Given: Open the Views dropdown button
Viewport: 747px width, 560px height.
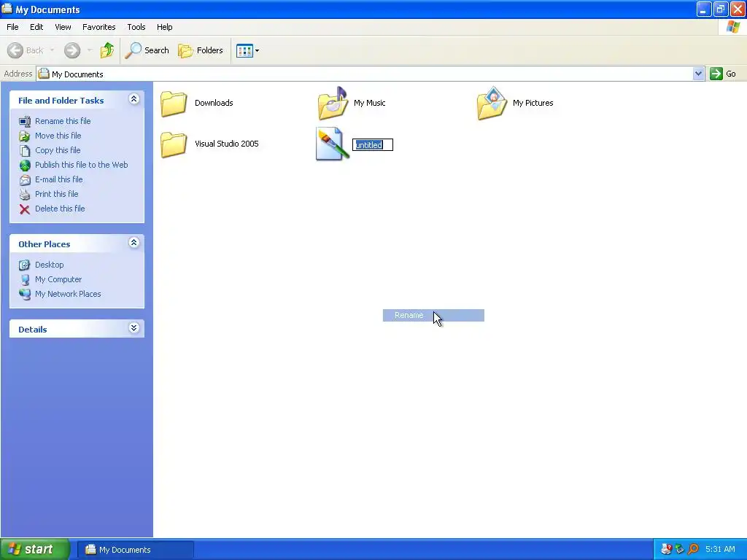Looking at the screenshot, I should point(248,50).
